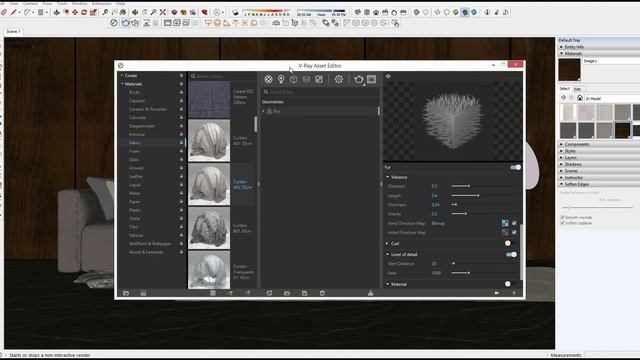
Task: Open V-Ray render settings gear icon
Action: 339,79
